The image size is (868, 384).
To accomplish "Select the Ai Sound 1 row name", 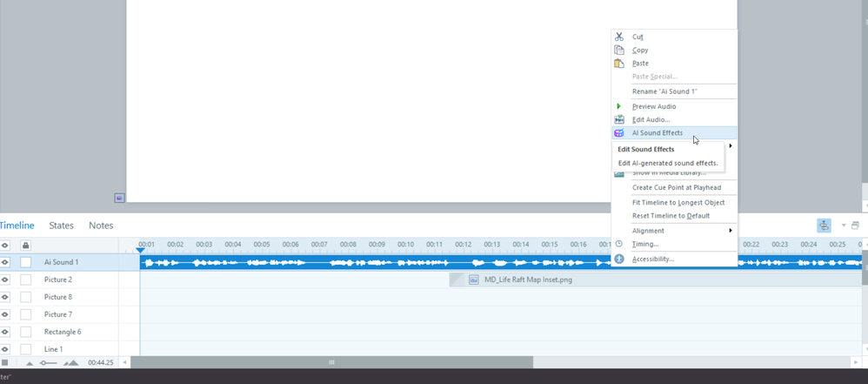I will coord(61,262).
